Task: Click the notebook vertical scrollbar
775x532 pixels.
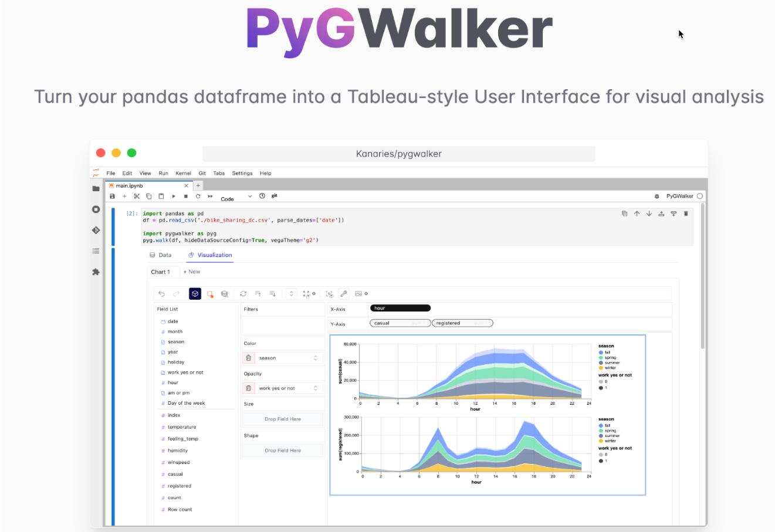Action: coord(702,276)
